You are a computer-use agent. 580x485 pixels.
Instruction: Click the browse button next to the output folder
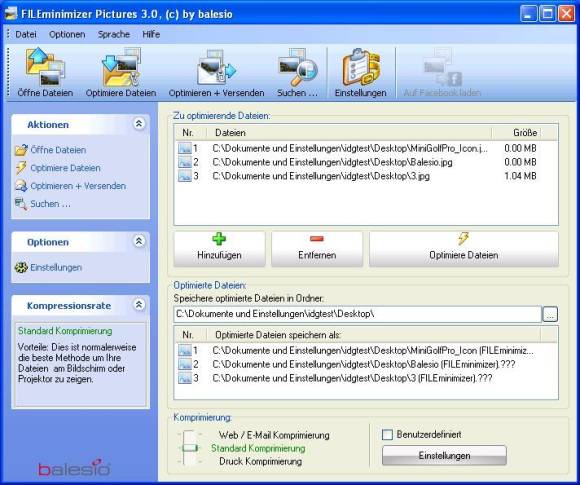click(550, 314)
